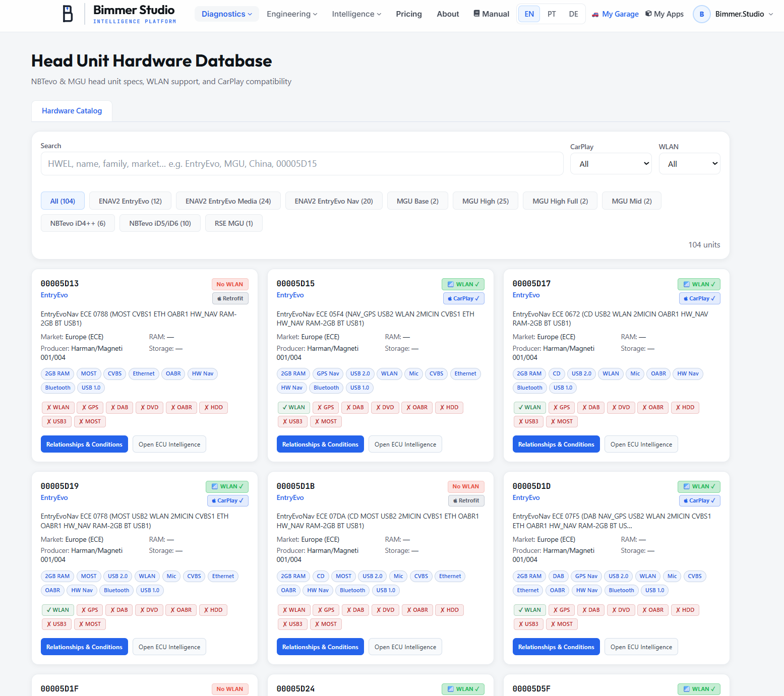Open ECU Intelligence for 00005D15
The image size is (784, 696).
tap(405, 444)
